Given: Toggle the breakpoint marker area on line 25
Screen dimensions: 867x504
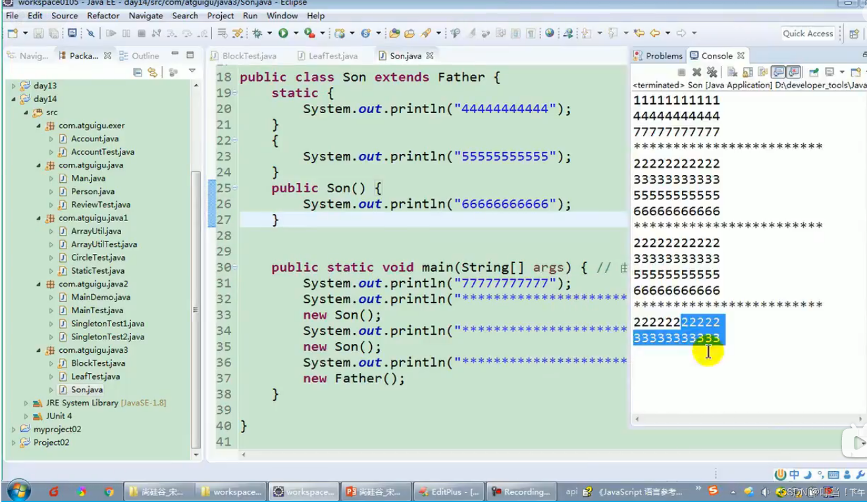Looking at the screenshot, I should click(211, 188).
